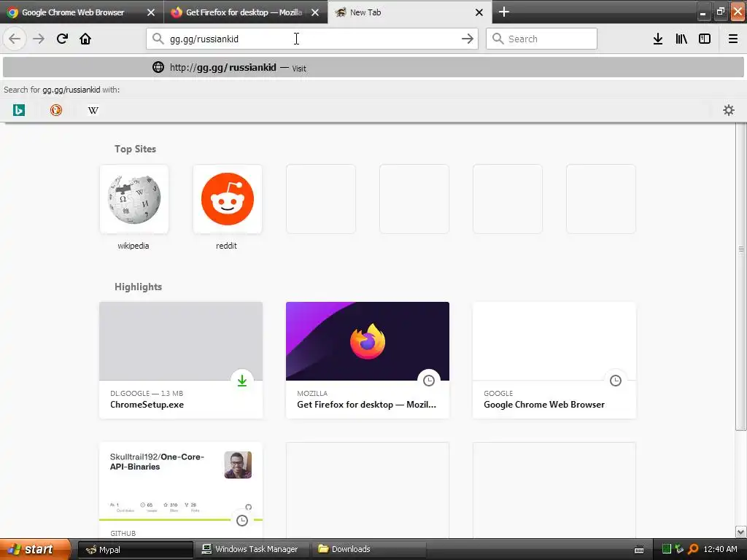Open the Windows Start menu
Screen dimensions: 747x560
35,549
